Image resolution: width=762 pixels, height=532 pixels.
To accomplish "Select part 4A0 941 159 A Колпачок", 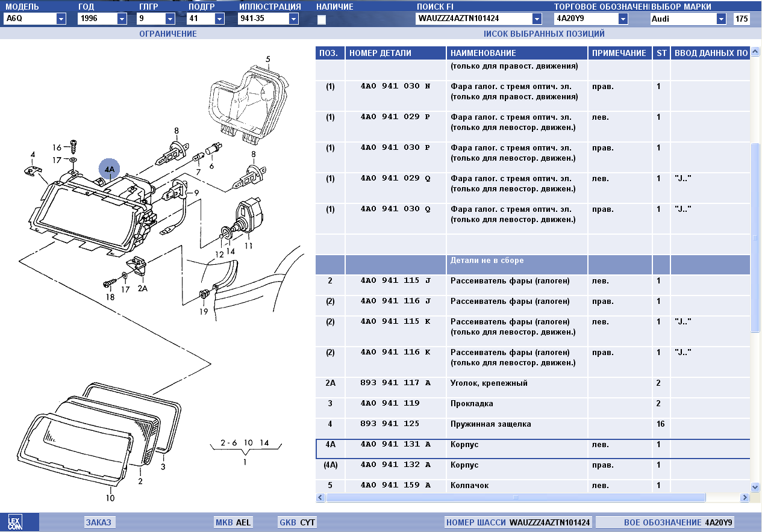I will [533, 486].
